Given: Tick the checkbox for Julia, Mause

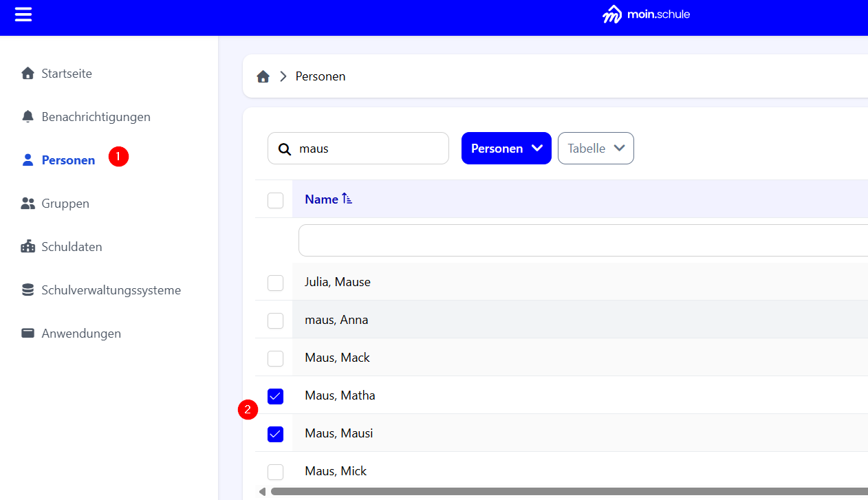Looking at the screenshot, I should [275, 283].
